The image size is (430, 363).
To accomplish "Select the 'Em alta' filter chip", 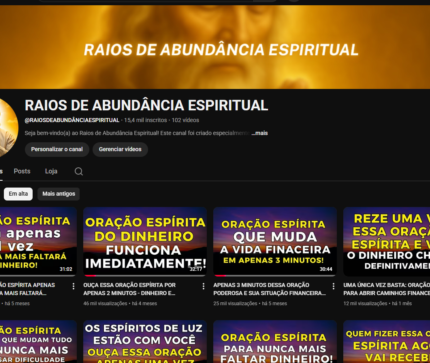I will pyautogui.click(x=18, y=194).
